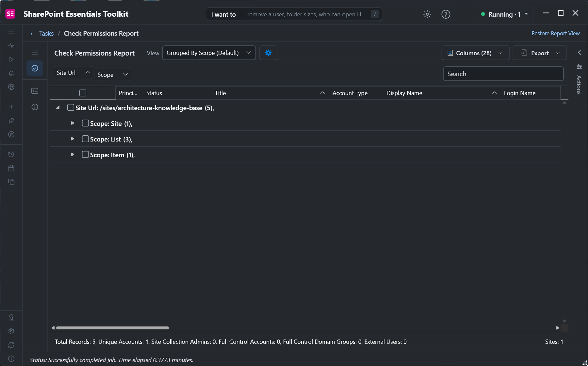The height and width of the screenshot is (366, 588).
Task: Toggle Site Url grouping sort chip
Action: coord(73,73)
